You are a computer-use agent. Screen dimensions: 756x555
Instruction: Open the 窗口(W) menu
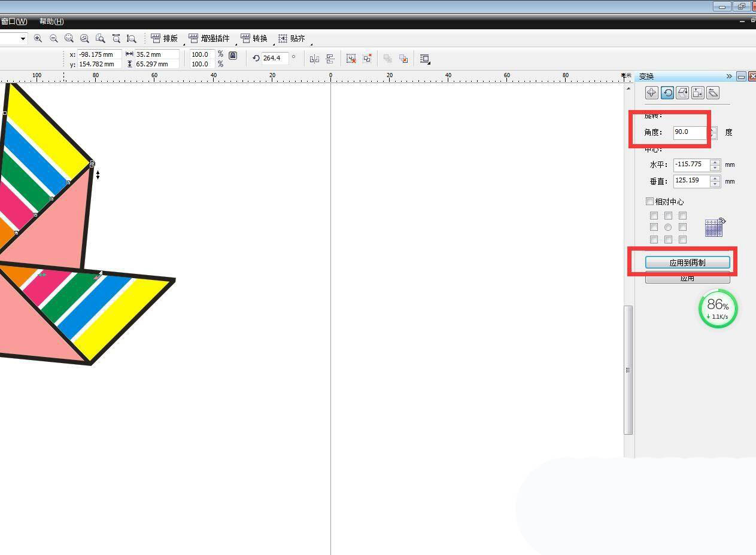pos(14,22)
